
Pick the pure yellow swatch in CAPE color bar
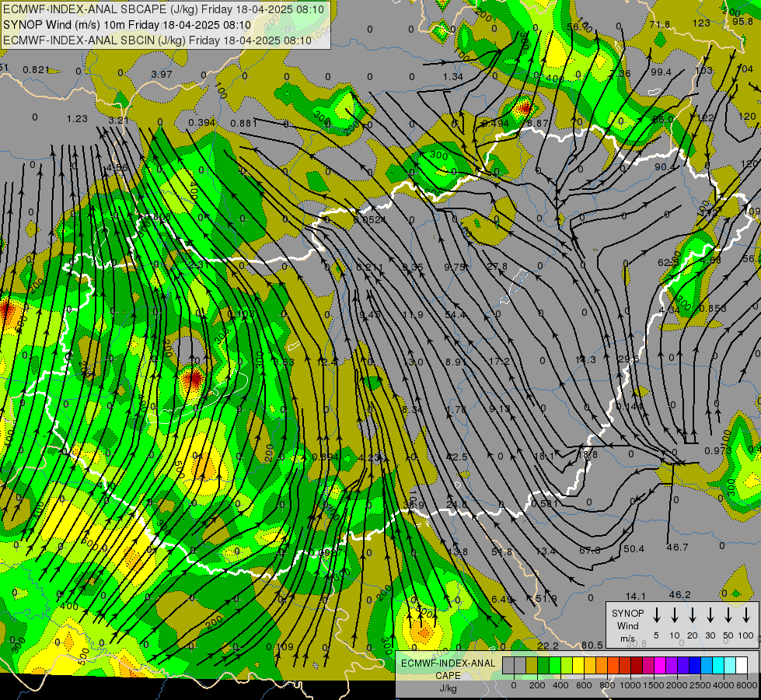(x=578, y=665)
